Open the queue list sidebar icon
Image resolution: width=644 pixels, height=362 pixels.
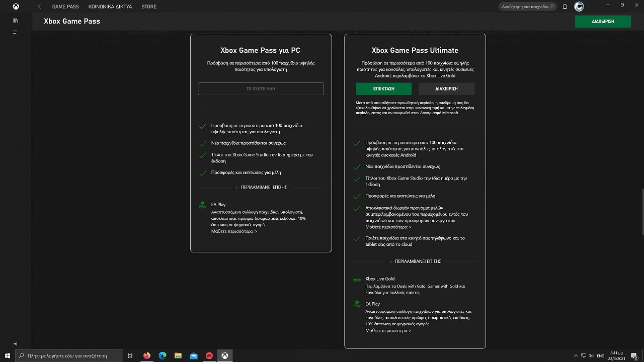coord(16,32)
